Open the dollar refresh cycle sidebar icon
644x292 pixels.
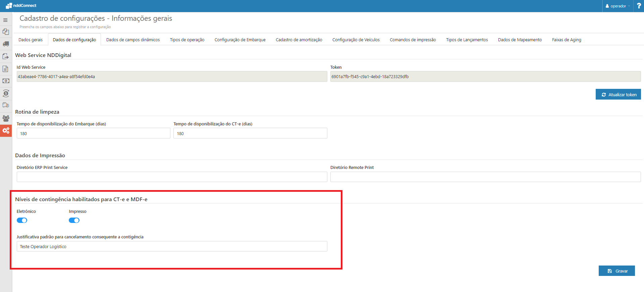pyautogui.click(x=6, y=93)
